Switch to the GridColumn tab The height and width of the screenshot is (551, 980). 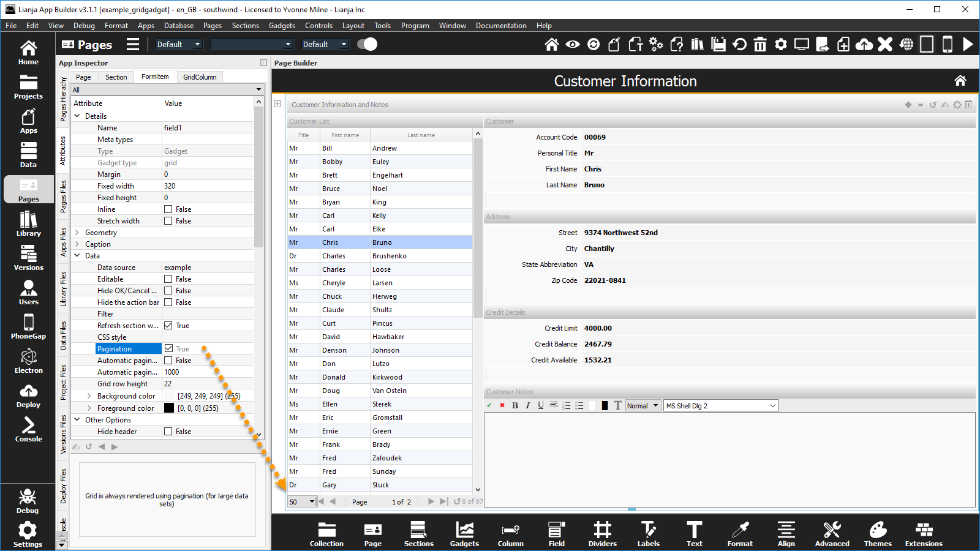(x=200, y=77)
